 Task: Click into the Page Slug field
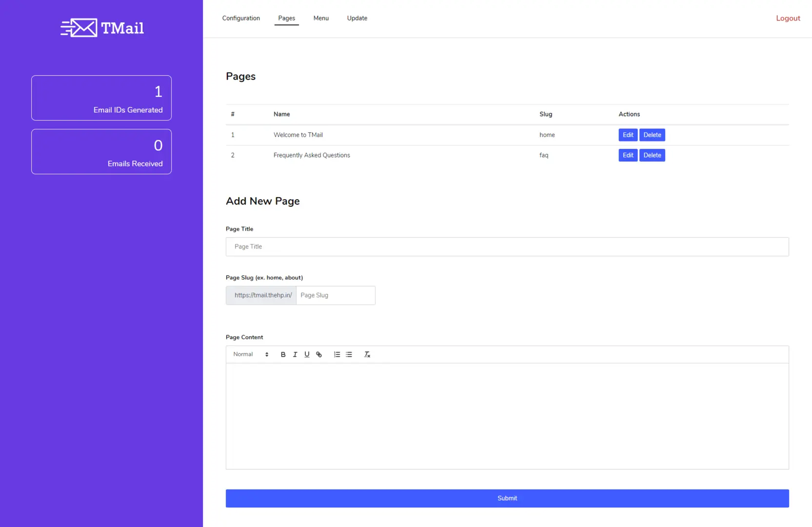[335, 296]
